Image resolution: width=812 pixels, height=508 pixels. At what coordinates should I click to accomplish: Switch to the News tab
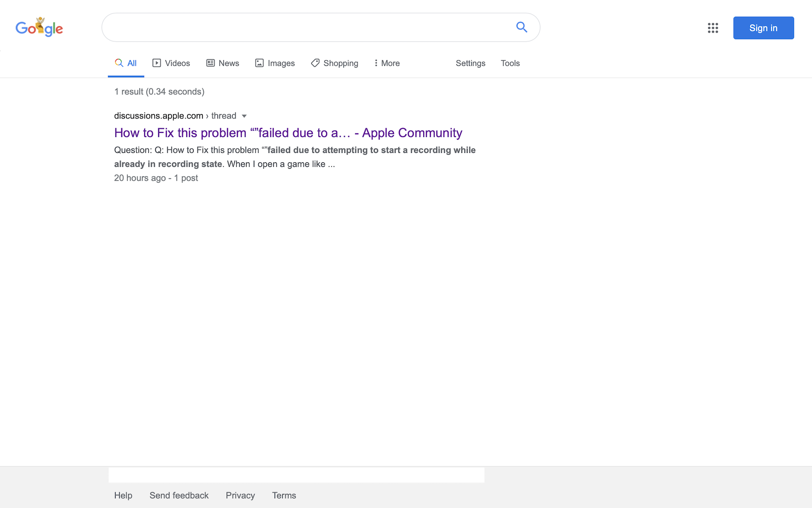tap(222, 63)
